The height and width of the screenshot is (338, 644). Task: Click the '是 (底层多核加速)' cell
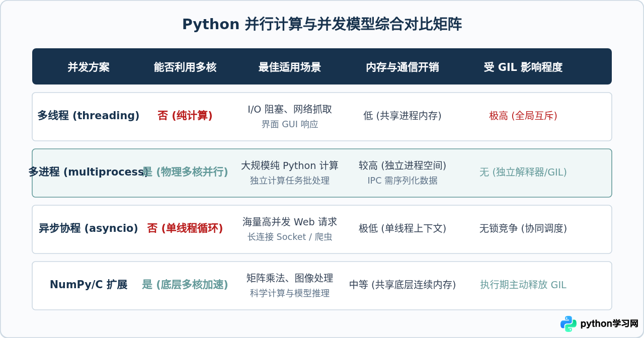pos(185,285)
